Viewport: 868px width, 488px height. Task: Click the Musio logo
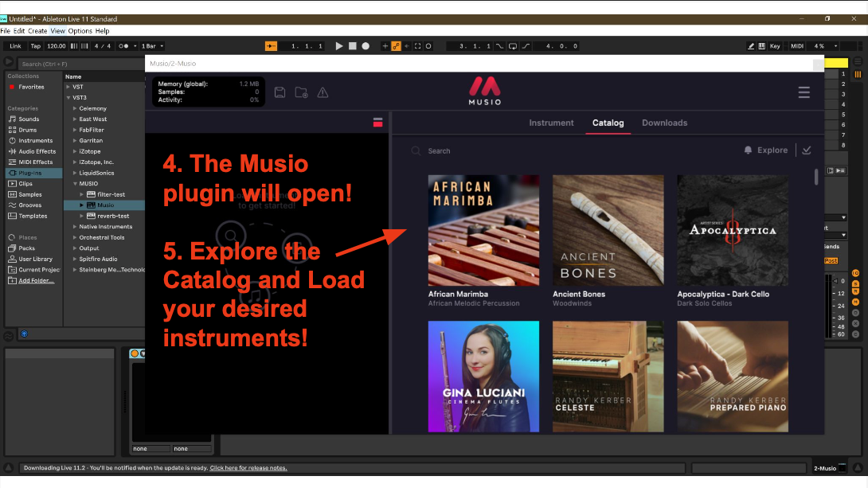point(485,92)
